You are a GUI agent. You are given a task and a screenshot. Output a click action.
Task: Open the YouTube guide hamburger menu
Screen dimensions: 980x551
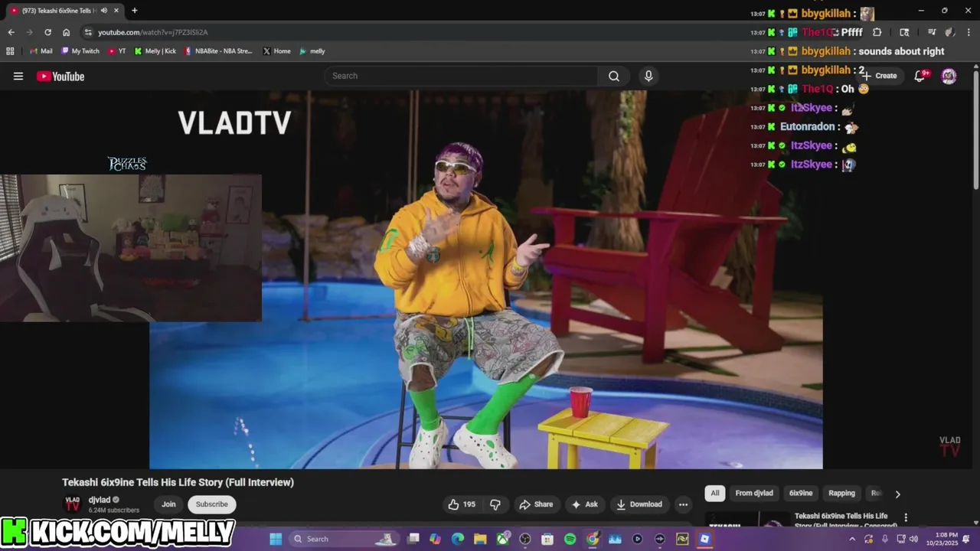[x=18, y=76]
